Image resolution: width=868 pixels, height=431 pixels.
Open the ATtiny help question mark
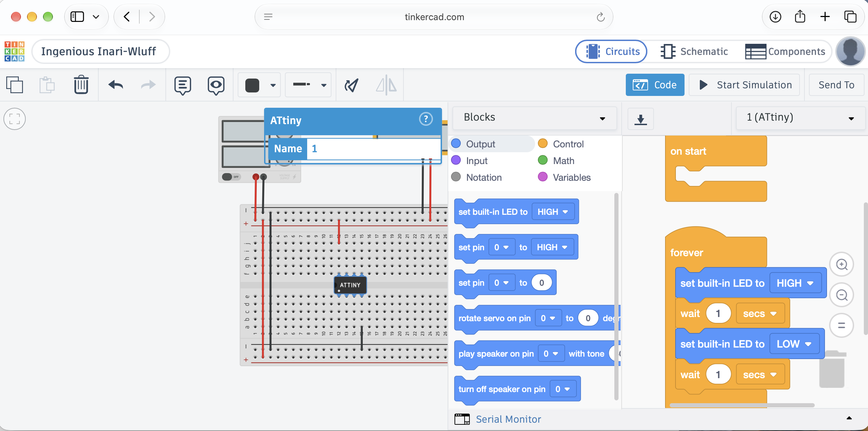tap(426, 119)
